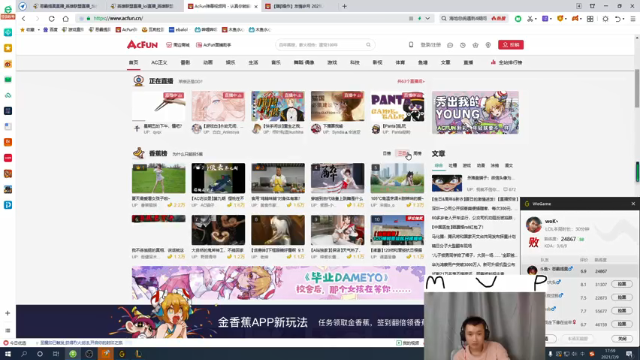Switch banana ranking to 周榜

tap(418, 153)
